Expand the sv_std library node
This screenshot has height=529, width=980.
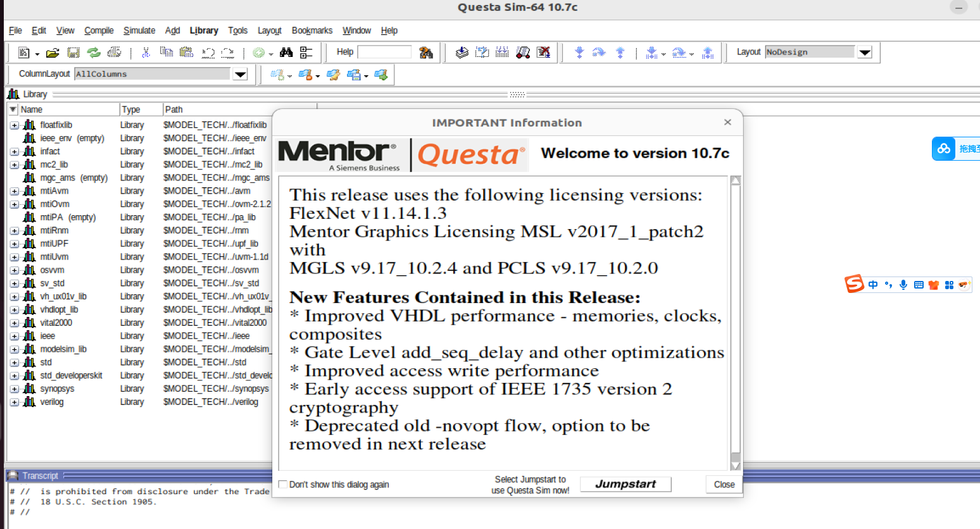(x=14, y=283)
